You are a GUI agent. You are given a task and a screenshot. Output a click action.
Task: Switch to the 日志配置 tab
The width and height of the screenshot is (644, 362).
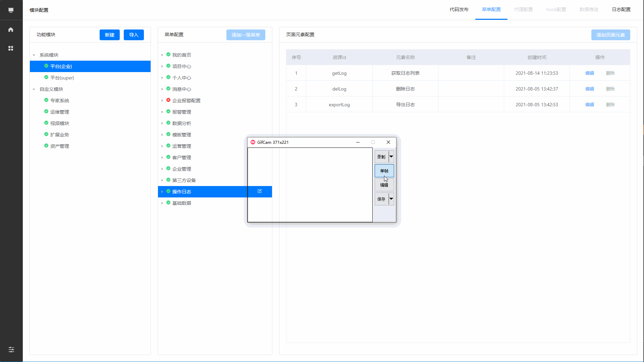pos(621,9)
